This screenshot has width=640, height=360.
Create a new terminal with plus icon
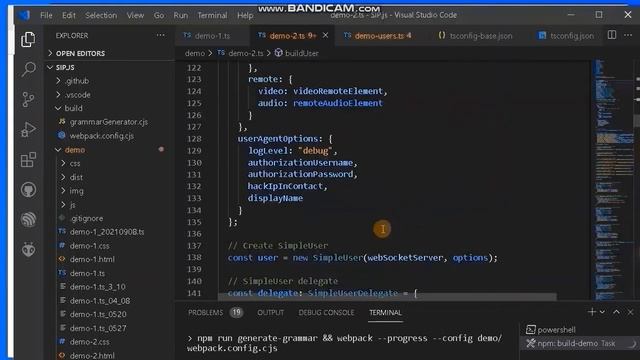(x=591, y=312)
